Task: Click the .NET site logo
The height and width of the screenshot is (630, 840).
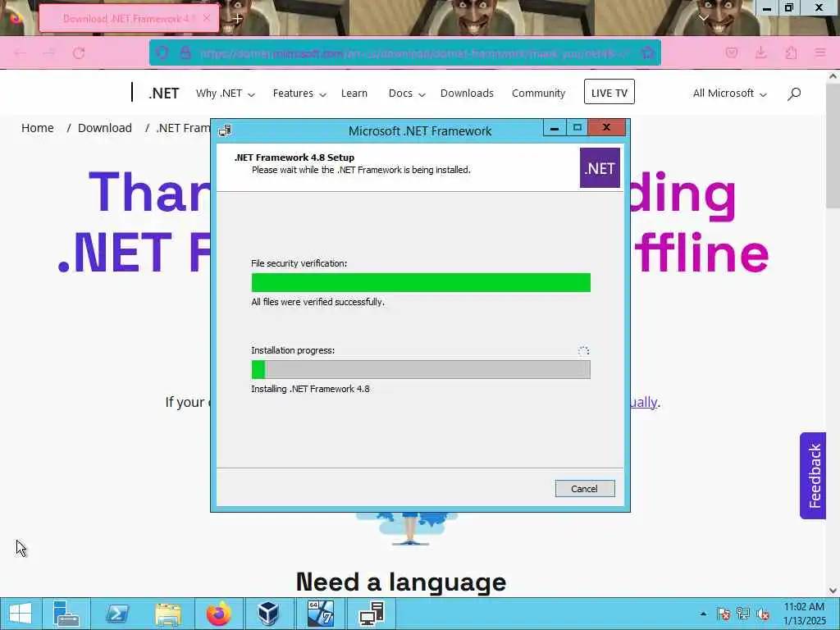Action: [163, 94]
